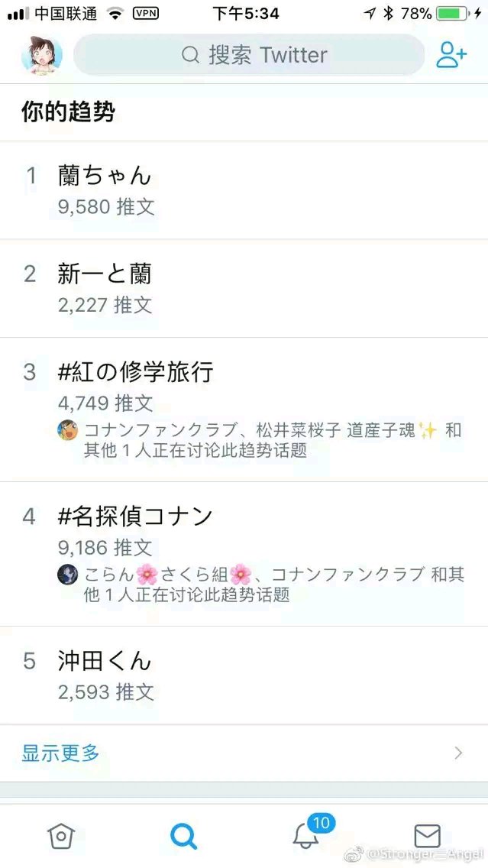Image resolution: width=488 pixels, height=868 pixels.
Task: Open trend 蘭ちゃん
Action: (244, 189)
